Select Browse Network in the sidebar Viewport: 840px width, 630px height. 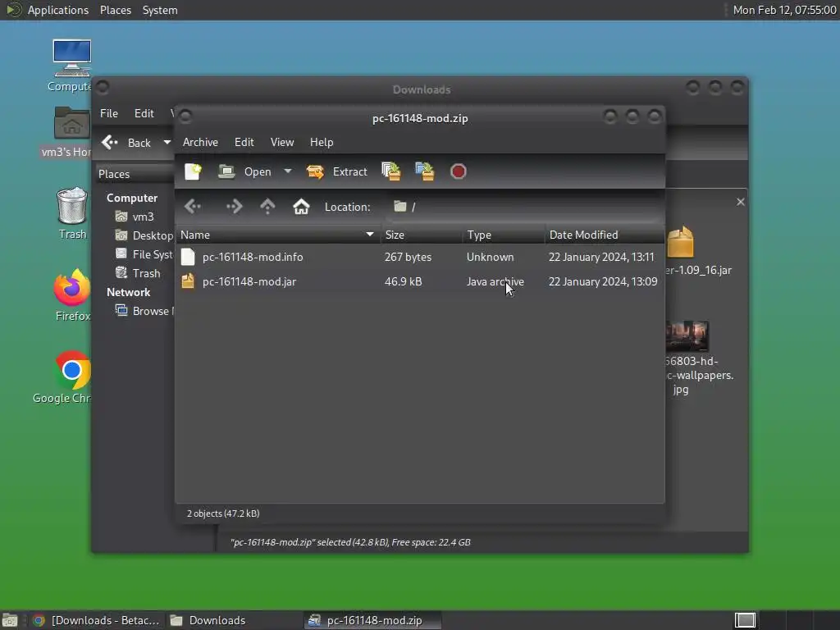click(x=144, y=311)
